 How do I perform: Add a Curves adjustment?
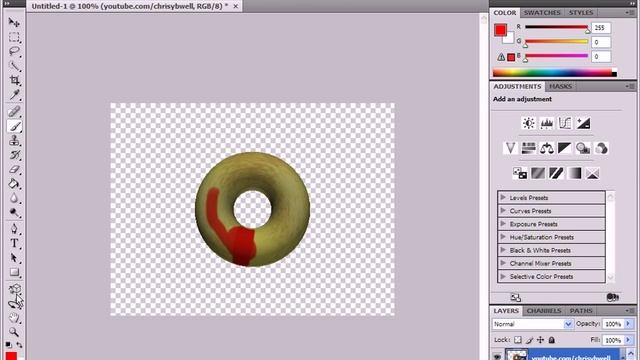[565, 123]
